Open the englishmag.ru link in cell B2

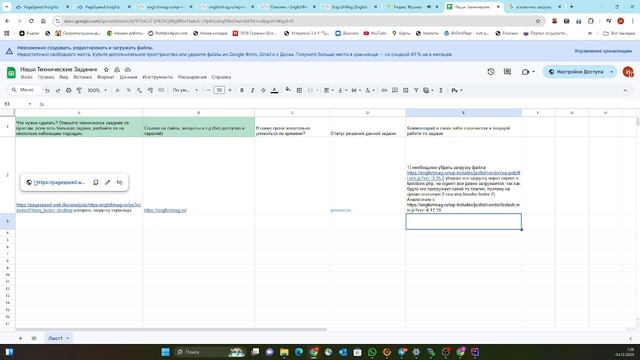tap(165, 210)
